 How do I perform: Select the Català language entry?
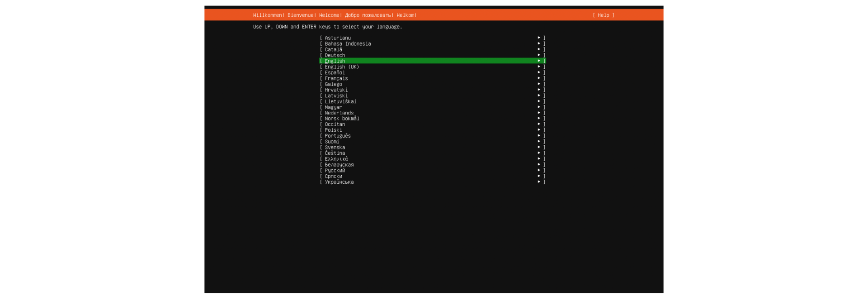point(333,50)
